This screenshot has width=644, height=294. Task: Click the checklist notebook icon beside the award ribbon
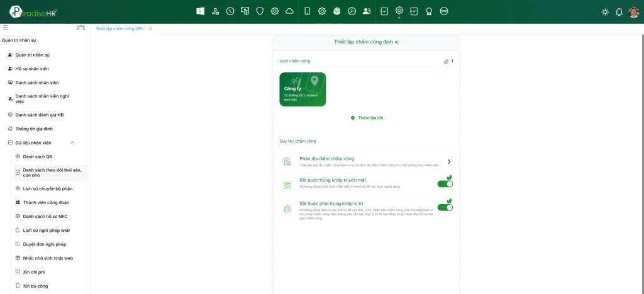click(414, 11)
